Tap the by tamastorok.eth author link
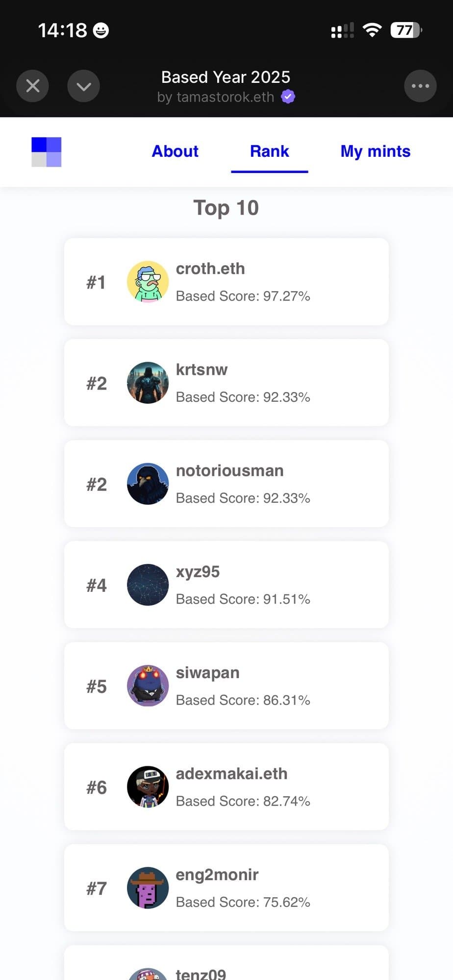 click(216, 97)
